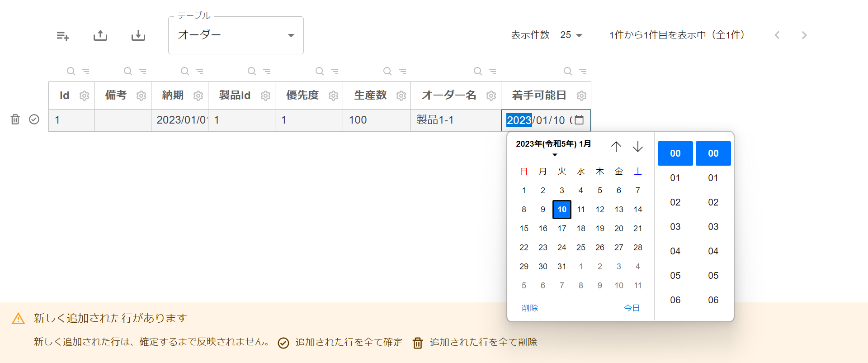Open settings gear for 優先度 column
This screenshot has width=868, height=363.
pyautogui.click(x=333, y=96)
